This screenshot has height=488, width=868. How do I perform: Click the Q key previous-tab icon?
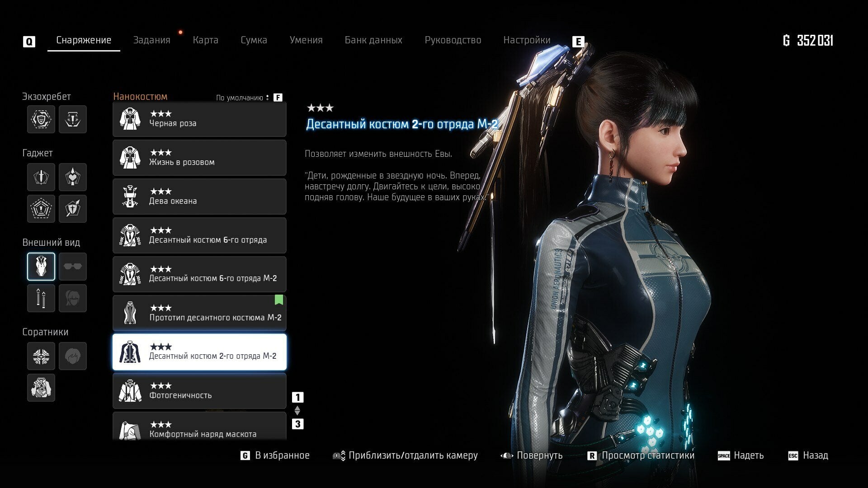point(29,42)
